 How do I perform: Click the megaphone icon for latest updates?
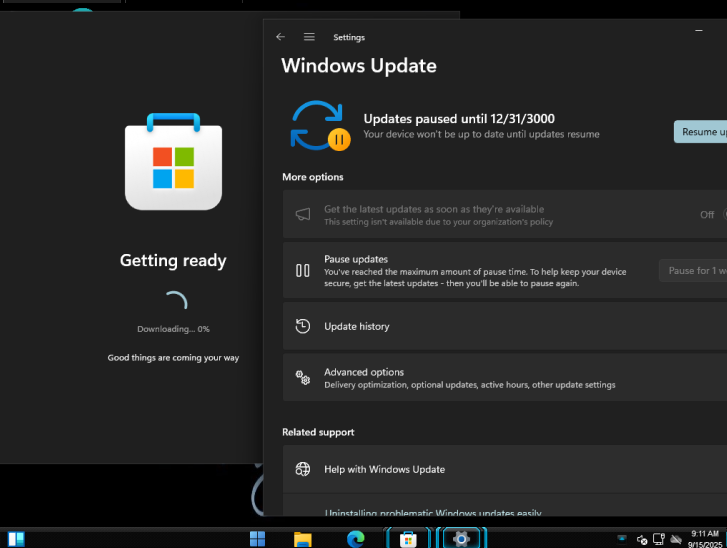pos(303,214)
